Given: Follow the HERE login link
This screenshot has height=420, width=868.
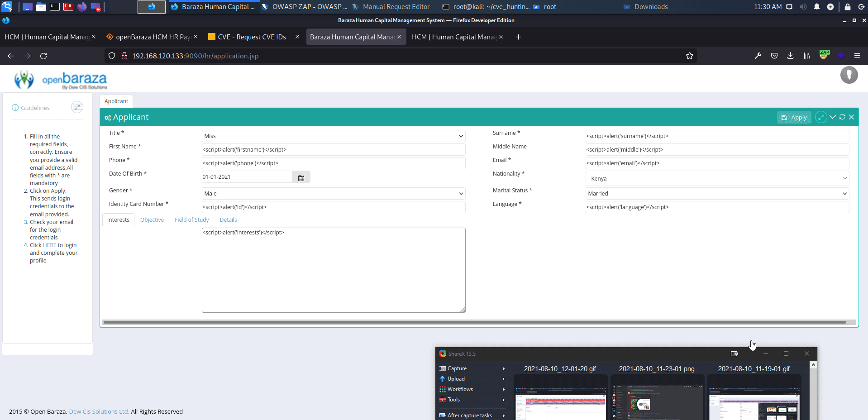Looking at the screenshot, I should [50, 245].
